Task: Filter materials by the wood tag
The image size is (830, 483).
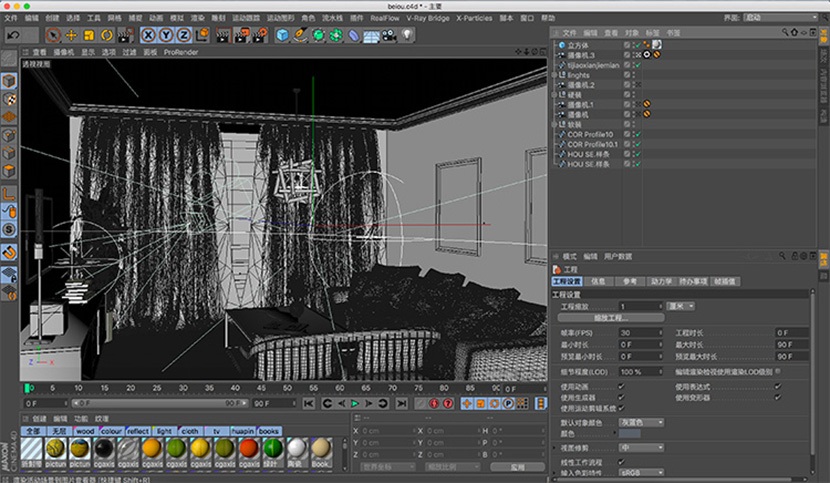Action: click(84, 432)
